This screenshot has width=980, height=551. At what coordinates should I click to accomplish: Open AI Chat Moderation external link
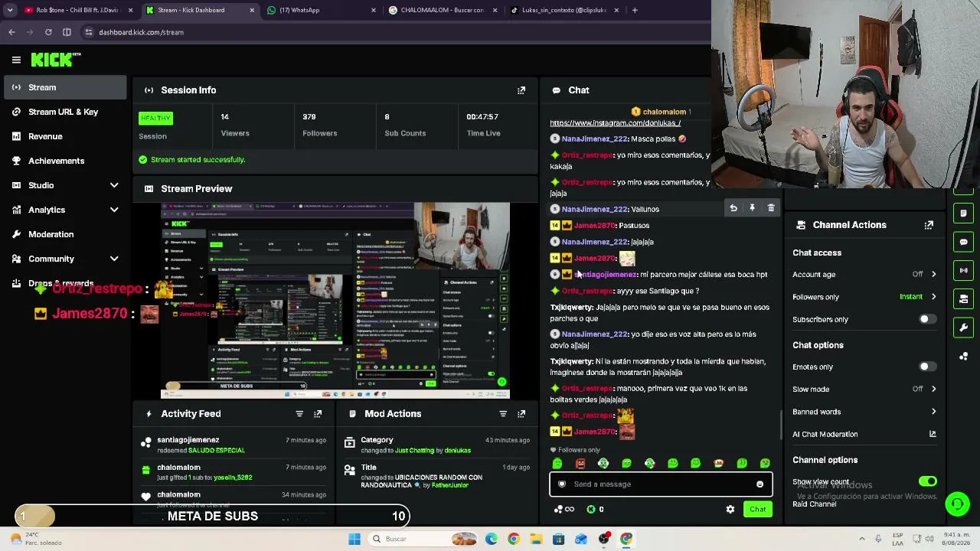(933, 434)
